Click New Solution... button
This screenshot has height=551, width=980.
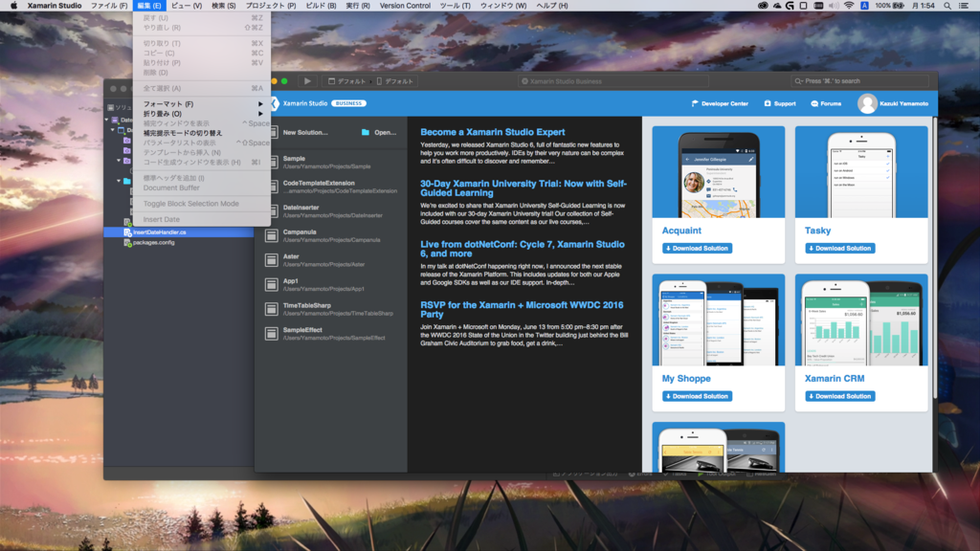pos(305,132)
